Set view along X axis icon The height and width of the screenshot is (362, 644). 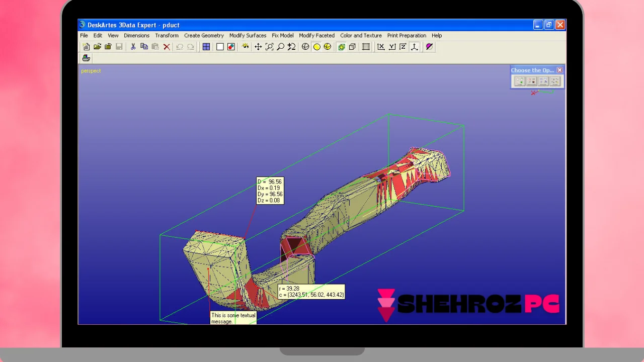tap(381, 47)
